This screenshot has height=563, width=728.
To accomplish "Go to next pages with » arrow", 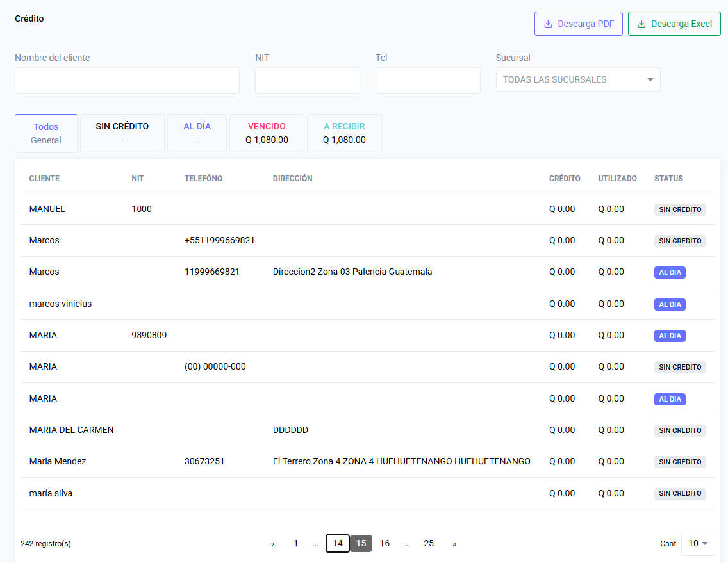I will point(454,544).
